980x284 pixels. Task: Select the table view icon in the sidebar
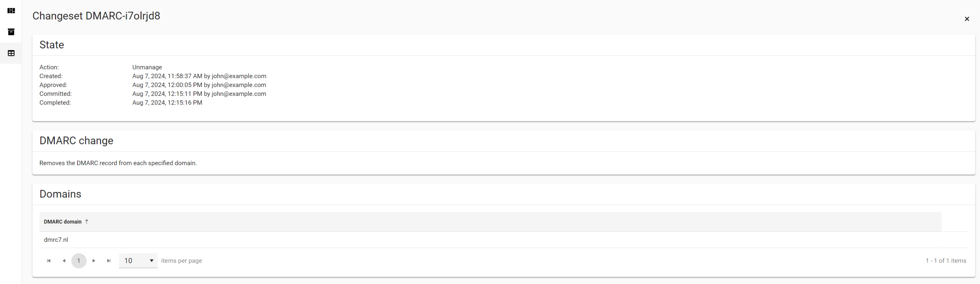[x=11, y=53]
